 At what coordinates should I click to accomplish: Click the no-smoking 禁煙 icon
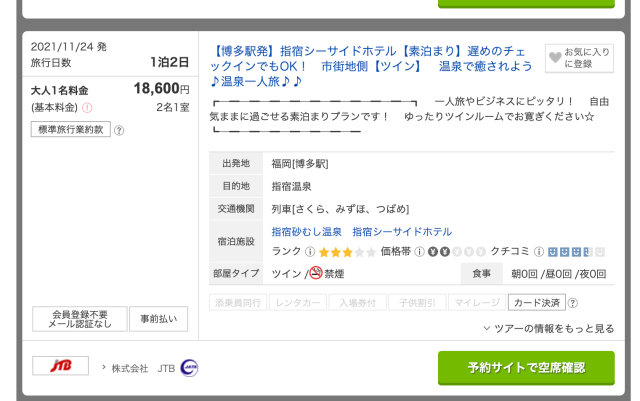tap(316, 272)
